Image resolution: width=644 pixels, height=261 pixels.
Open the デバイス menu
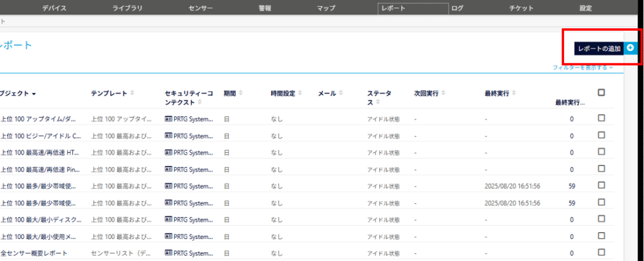[54, 8]
